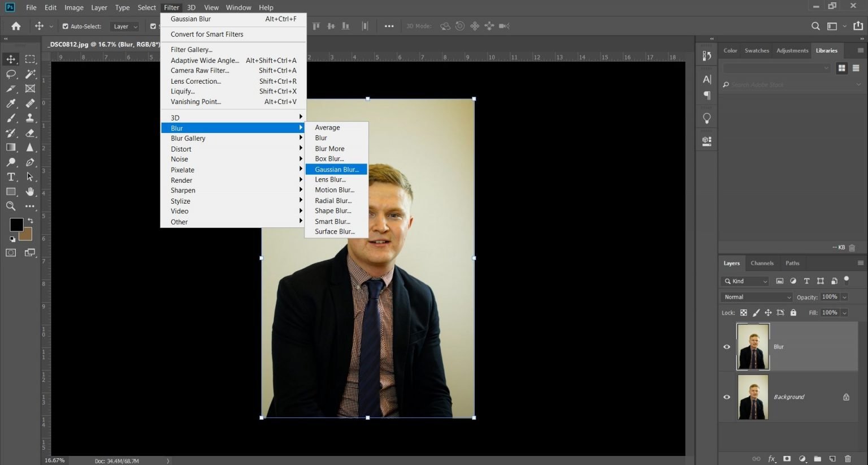This screenshot has width=868, height=465.
Task: Select the Lasso tool
Action: pyautogui.click(x=10, y=74)
